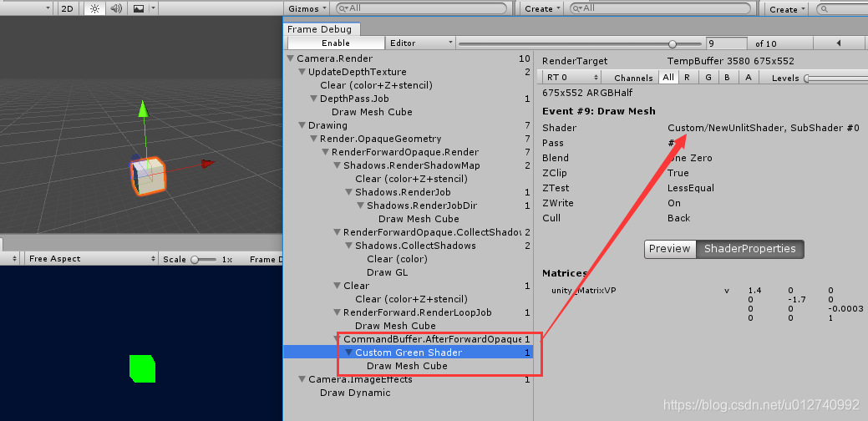Viewport: 868px width, 421px height.
Task: Open the RT 0 render target dropdown
Action: click(x=571, y=78)
